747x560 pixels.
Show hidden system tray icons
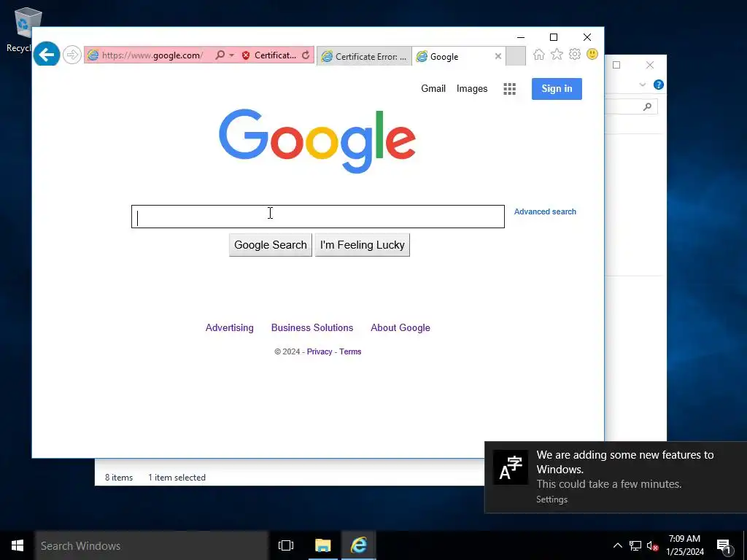pos(617,545)
